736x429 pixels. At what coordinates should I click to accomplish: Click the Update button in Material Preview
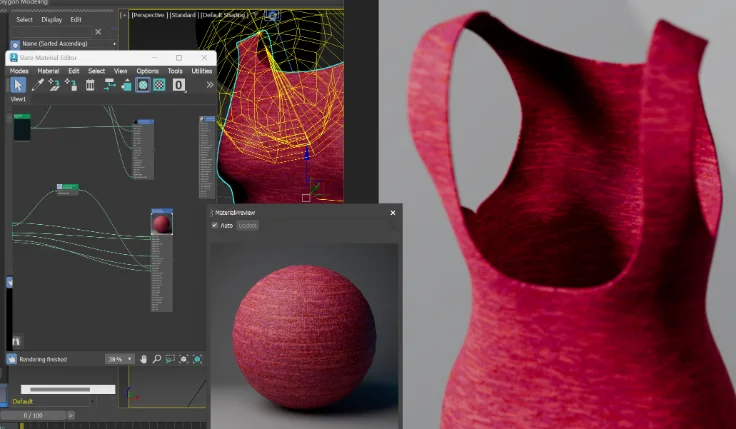pyautogui.click(x=247, y=226)
